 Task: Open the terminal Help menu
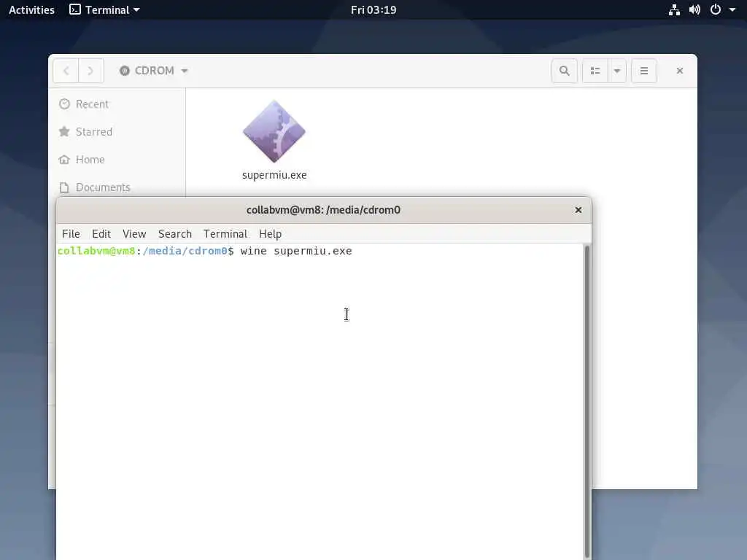[x=270, y=234]
